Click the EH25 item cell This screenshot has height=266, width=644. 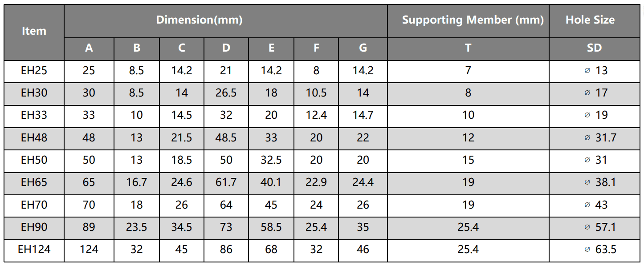click(34, 71)
